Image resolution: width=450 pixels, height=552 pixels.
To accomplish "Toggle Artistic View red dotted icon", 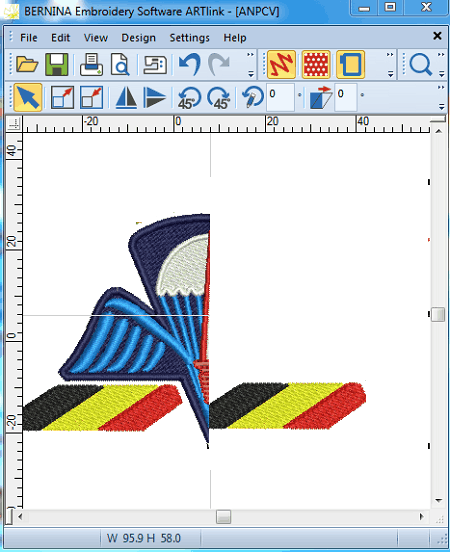I will (x=316, y=64).
